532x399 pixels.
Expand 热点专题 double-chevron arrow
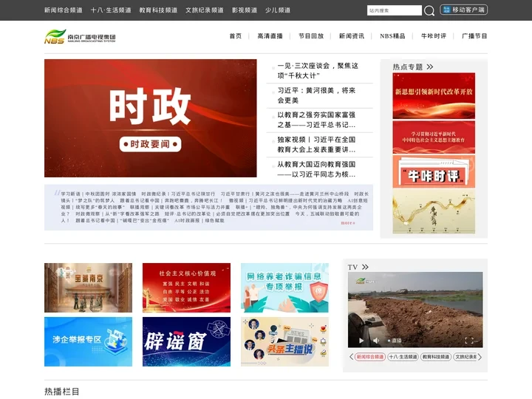tap(430, 66)
